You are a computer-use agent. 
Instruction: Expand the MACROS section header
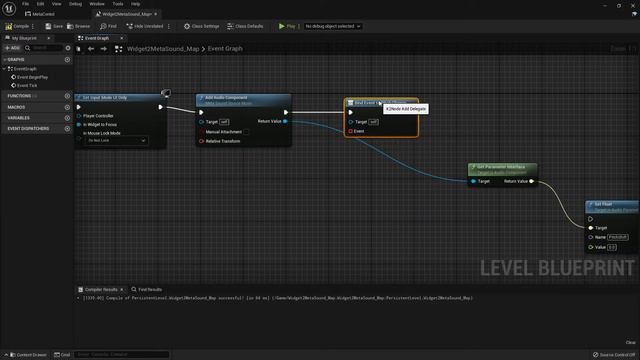coord(16,107)
